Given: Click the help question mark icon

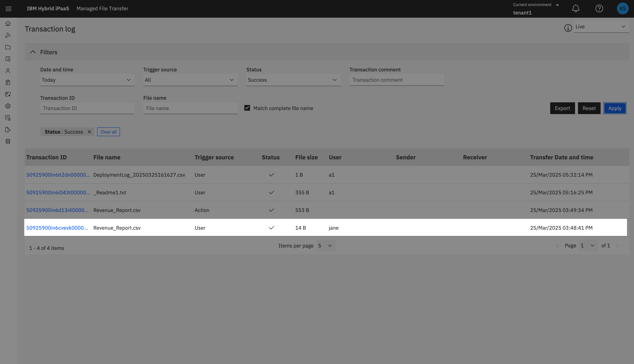Looking at the screenshot, I should click(599, 8).
